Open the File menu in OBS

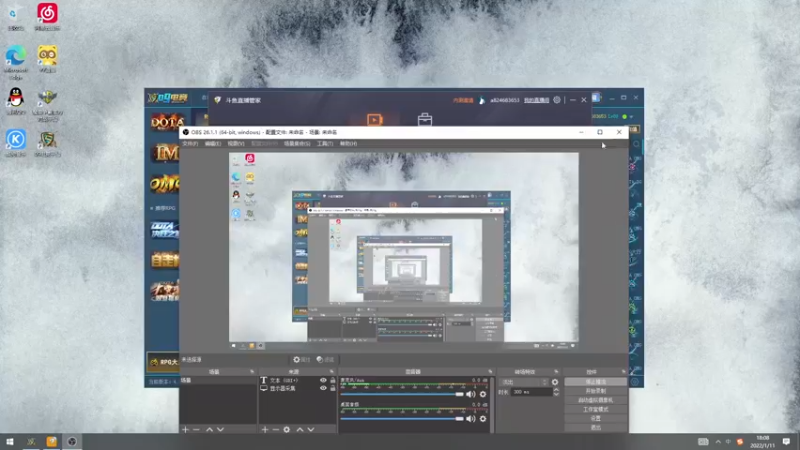click(190, 144)
